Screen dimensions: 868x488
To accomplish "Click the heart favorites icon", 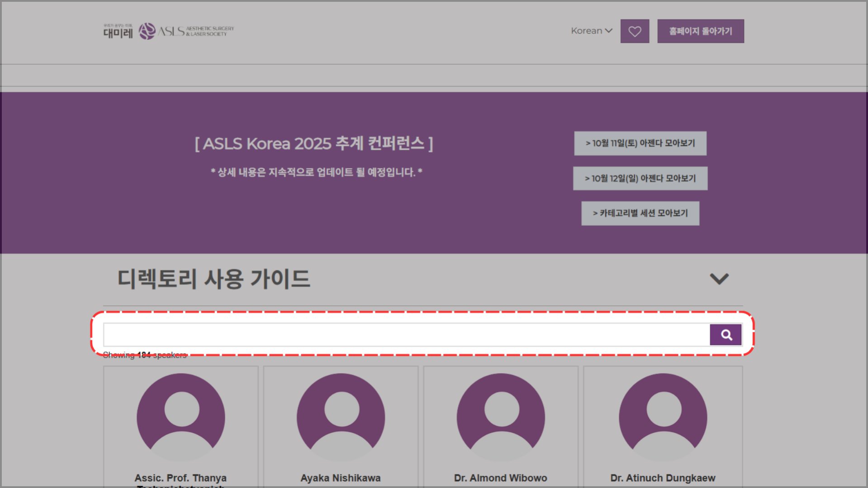I will pyautogui.click(x=635, y=31).
